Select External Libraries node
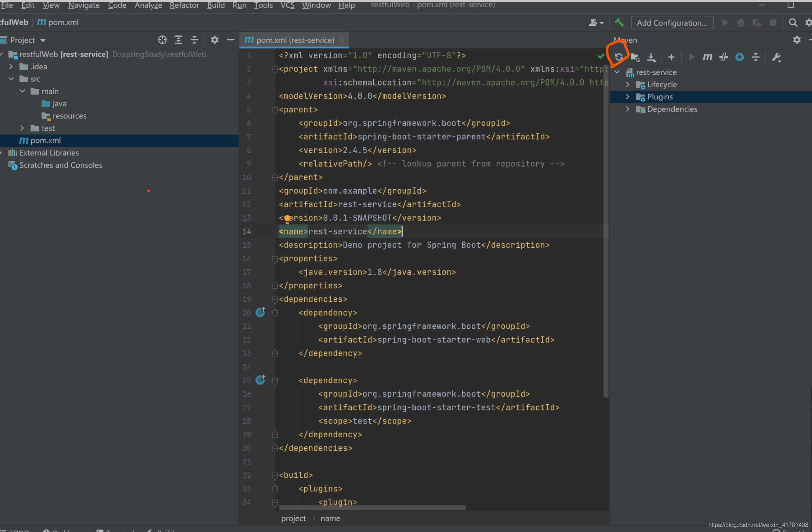This screenshot has height=532, width=812. pos(43,153)
